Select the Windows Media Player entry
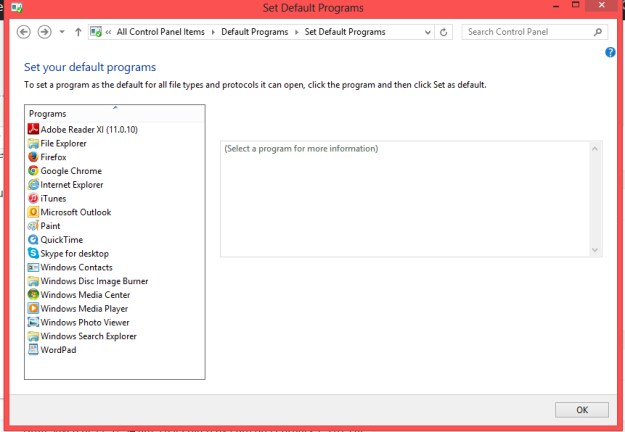Screen dimensions: 625x432 click(84, 309)
